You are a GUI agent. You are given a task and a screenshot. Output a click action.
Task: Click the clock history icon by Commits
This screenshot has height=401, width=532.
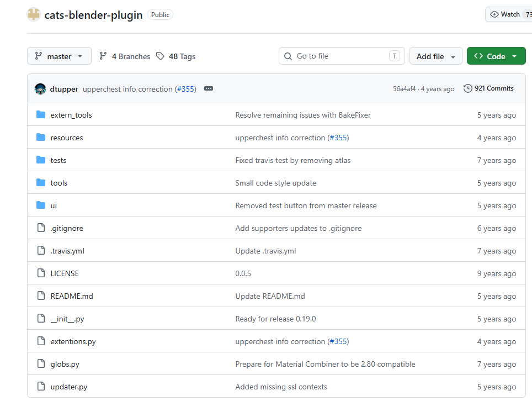coord(468,88)
